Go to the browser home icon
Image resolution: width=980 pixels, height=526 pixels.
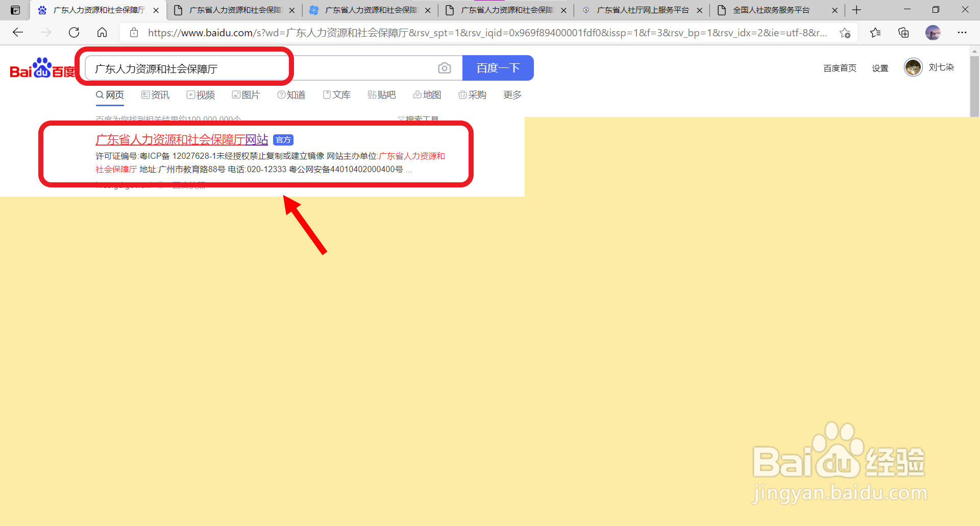tap(102, 33)
